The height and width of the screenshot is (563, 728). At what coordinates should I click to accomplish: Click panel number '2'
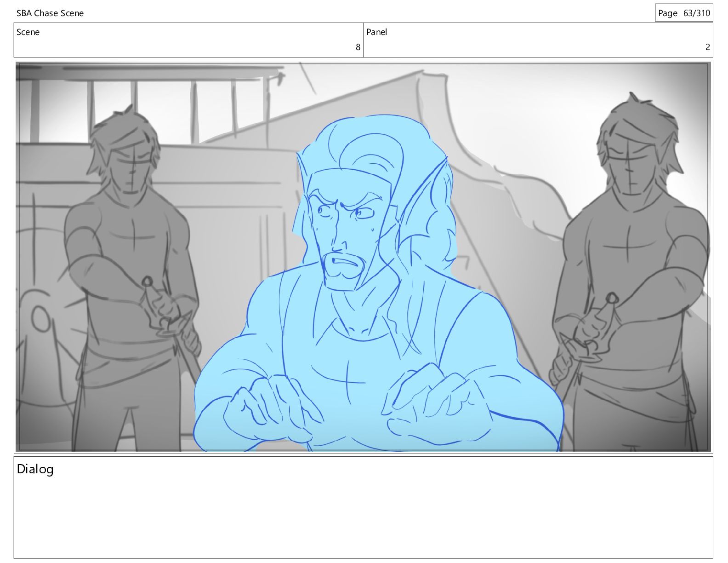pos(708,47)
